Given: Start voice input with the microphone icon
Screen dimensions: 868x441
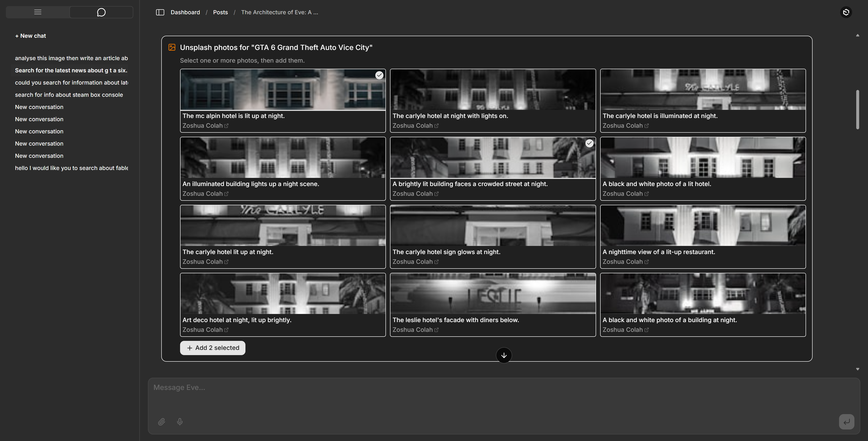Looking at the screenshot, I should (180, 422).
